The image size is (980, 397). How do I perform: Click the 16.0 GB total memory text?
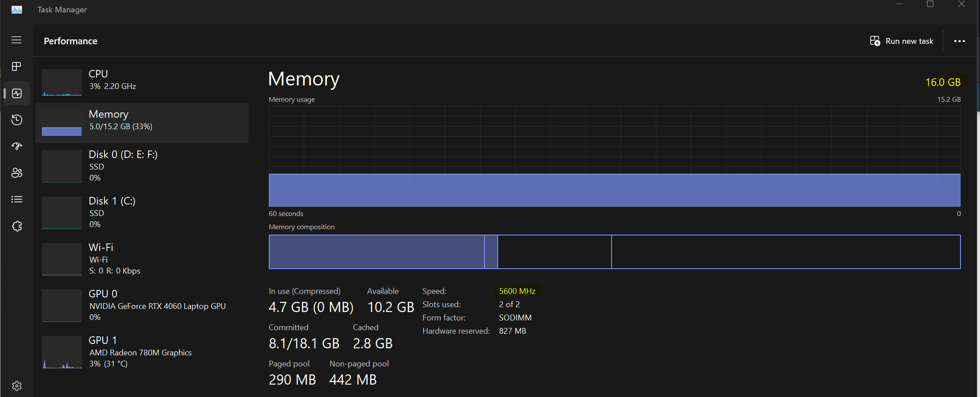(943, 82)
